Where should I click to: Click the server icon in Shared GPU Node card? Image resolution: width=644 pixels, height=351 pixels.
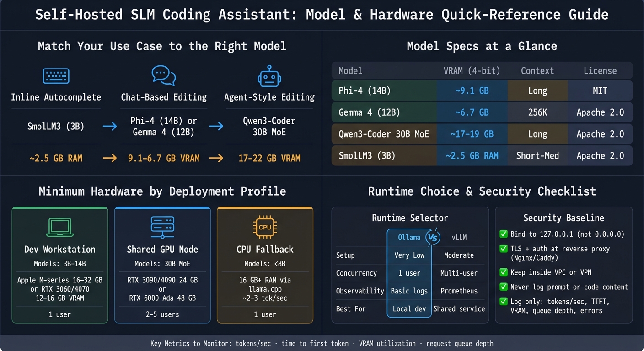pyautogui.click(x=162, y=227)
